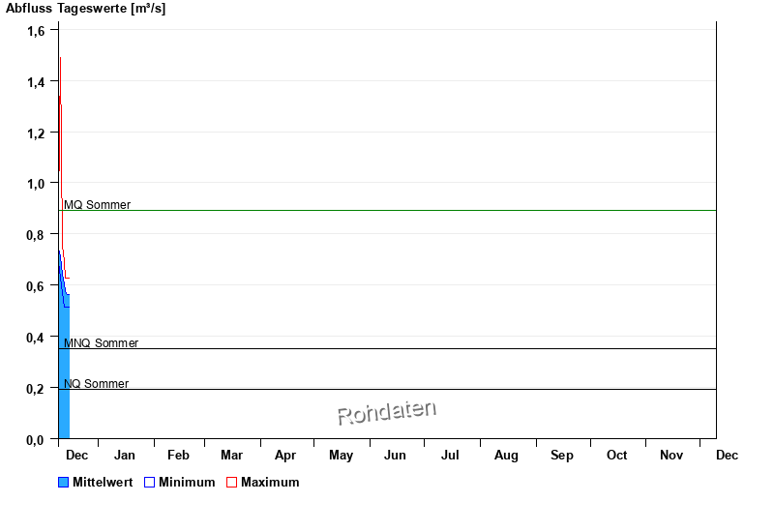Click the white Minimum legend box

[x=150, y=483]
